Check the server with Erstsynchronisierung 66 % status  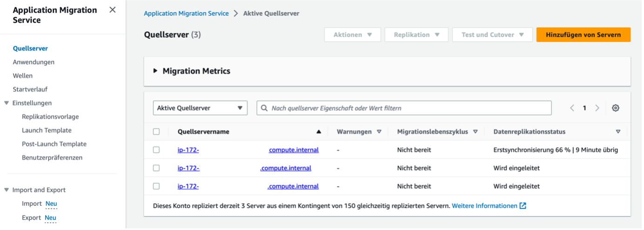156,150
